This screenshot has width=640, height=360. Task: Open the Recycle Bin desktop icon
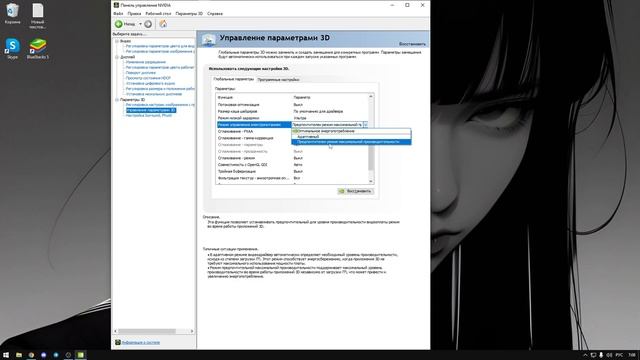[12, 13]
